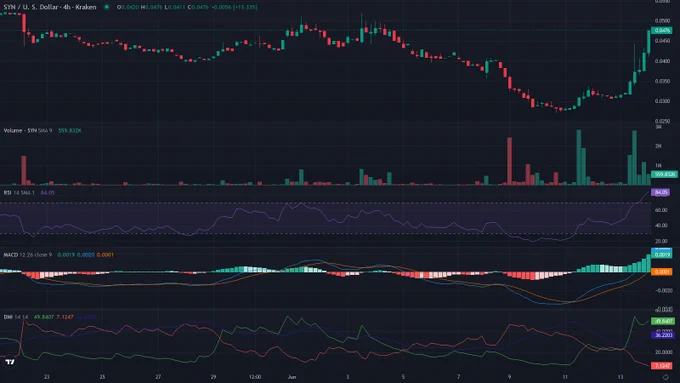Click date 29 on the time axis
This screenshot has height=383, width=680.
tap(213, 377)
